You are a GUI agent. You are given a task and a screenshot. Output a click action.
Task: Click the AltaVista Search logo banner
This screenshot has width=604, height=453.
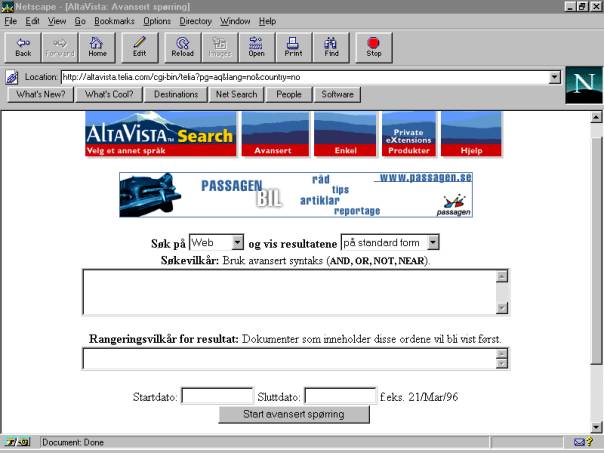coord(161,134)
